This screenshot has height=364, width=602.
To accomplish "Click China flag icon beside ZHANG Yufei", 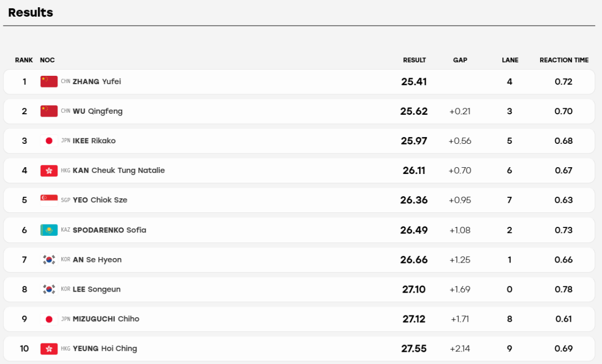I will point(48,81).
